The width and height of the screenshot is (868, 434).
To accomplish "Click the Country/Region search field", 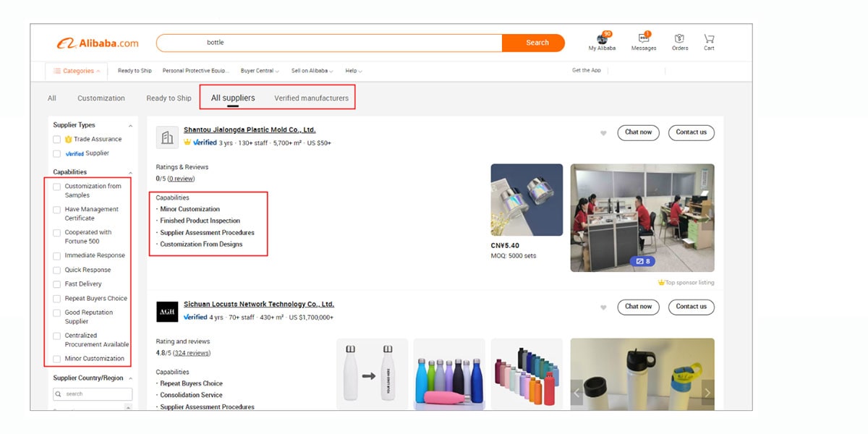I will pos(93,394).
